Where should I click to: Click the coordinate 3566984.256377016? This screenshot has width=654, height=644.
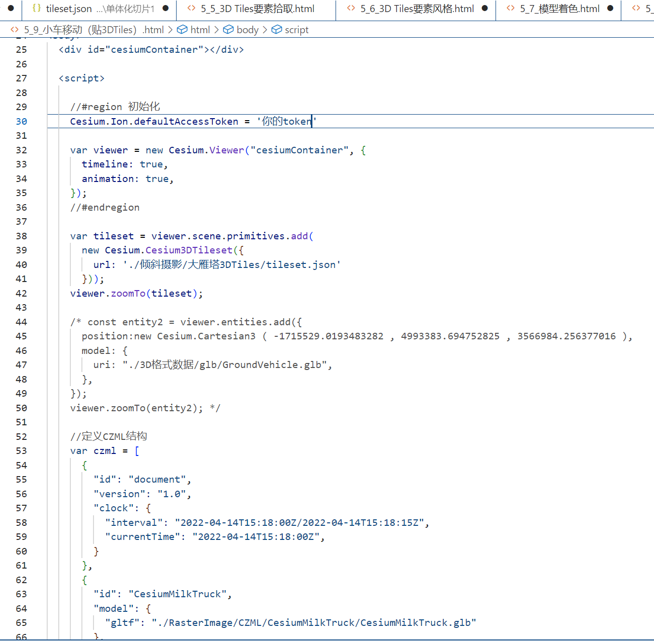click(x=566, y=336)
